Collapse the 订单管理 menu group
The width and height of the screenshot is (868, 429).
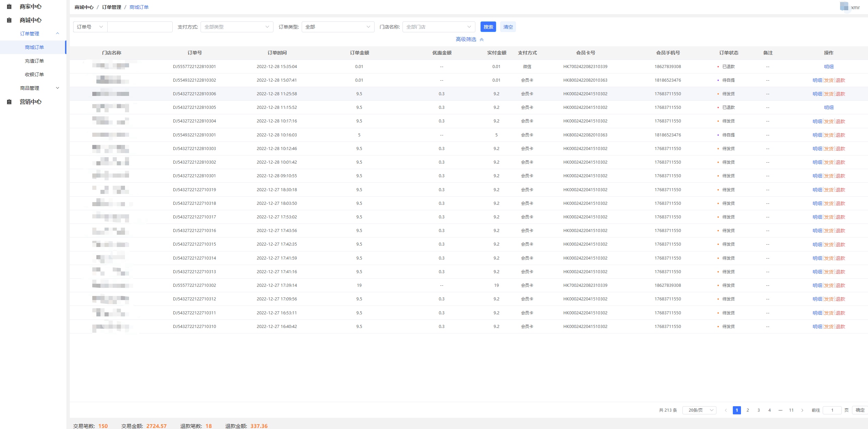click(58, 33)
